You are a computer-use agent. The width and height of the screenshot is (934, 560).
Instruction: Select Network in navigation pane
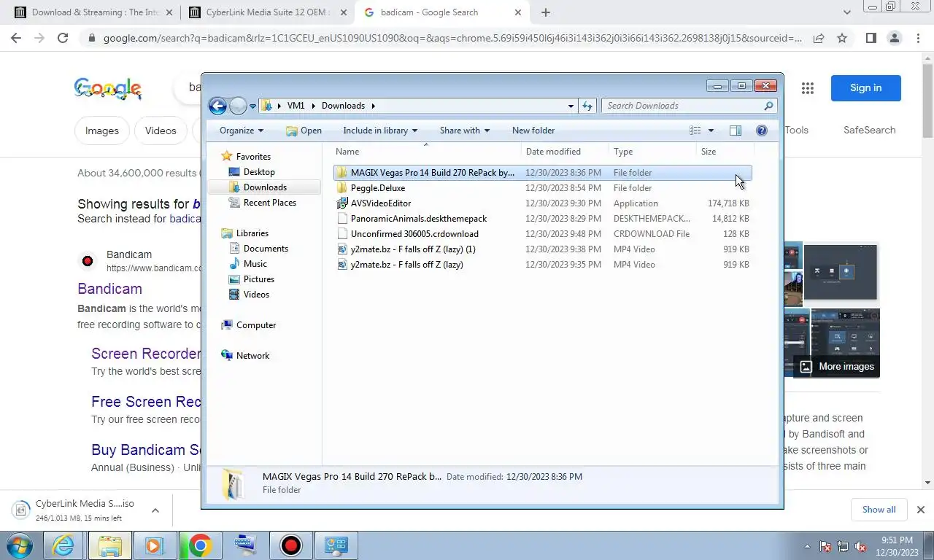point(252,356)
